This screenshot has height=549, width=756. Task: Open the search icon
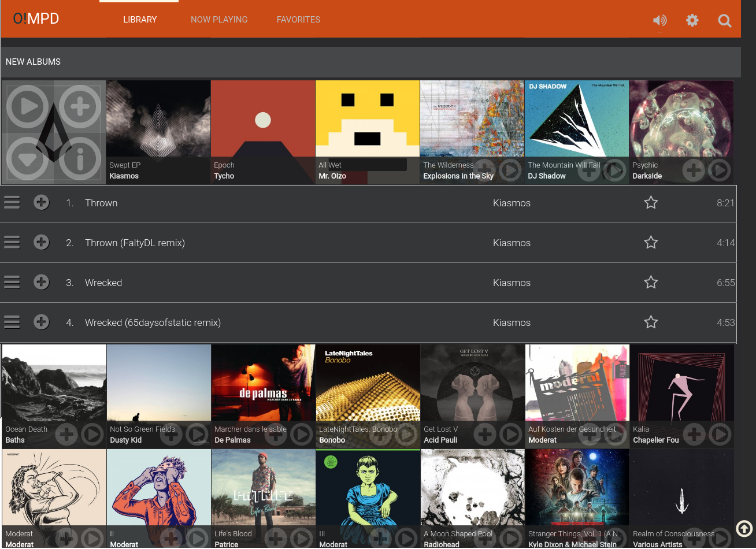point(725,21)
